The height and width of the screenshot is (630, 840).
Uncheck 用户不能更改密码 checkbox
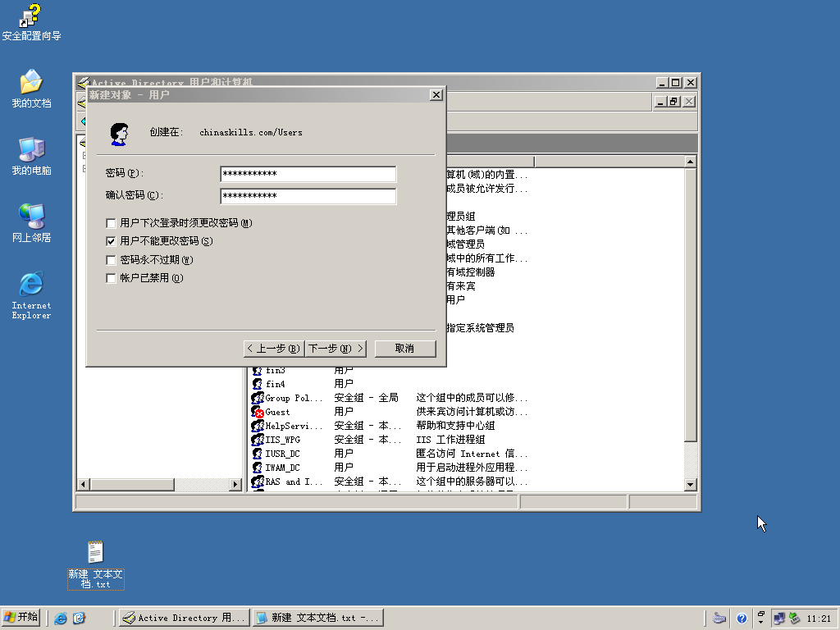pos(111,242)
